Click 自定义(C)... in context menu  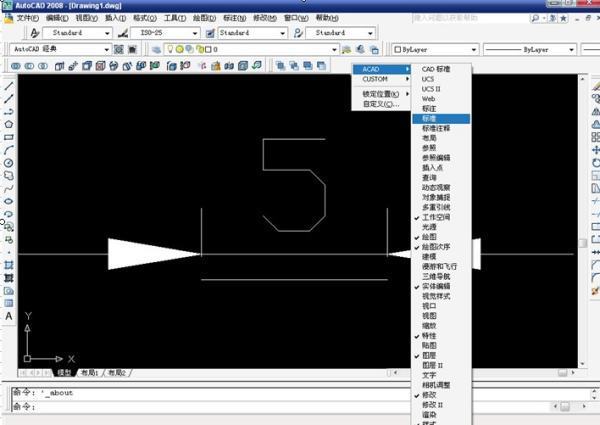coord(381,103)
